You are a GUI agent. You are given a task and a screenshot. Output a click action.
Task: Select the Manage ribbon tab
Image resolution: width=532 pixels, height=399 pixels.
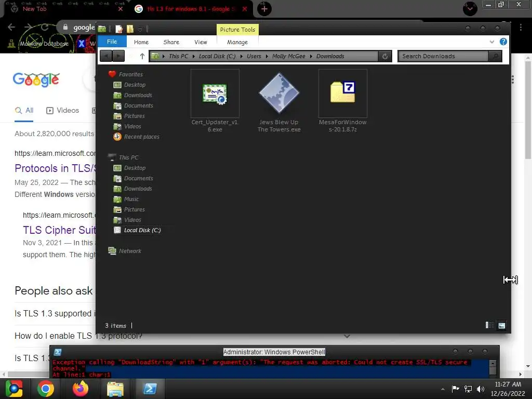[237, 42]
